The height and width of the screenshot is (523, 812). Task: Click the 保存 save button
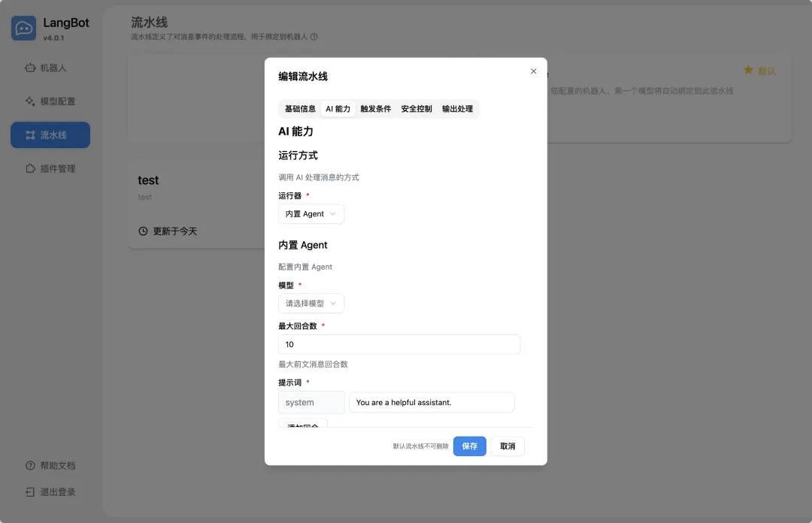pyautogui.click(x=469, y=446)
